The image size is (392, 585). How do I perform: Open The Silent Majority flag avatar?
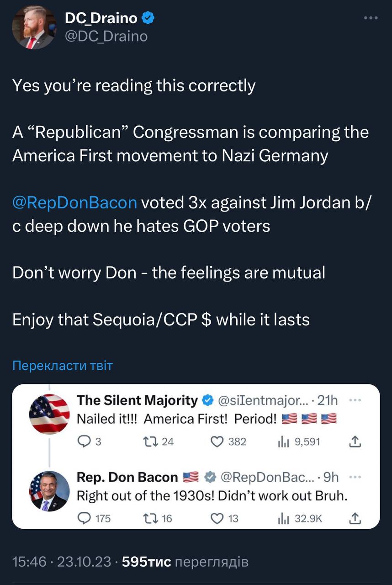point(49,414)
